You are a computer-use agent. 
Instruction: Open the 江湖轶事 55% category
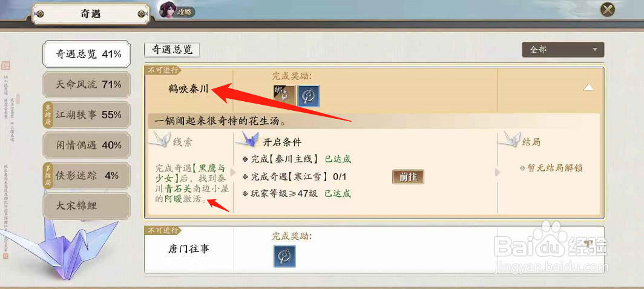(87, 115)
